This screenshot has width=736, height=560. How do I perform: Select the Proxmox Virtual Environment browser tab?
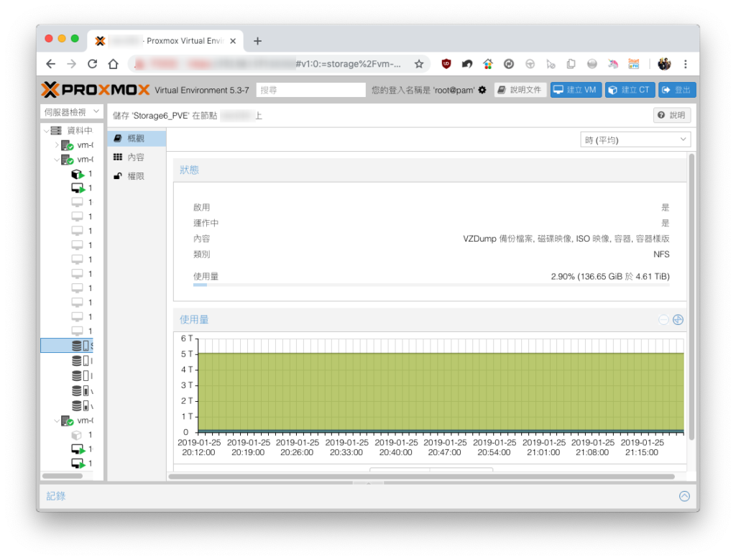[x=165, y=41]
